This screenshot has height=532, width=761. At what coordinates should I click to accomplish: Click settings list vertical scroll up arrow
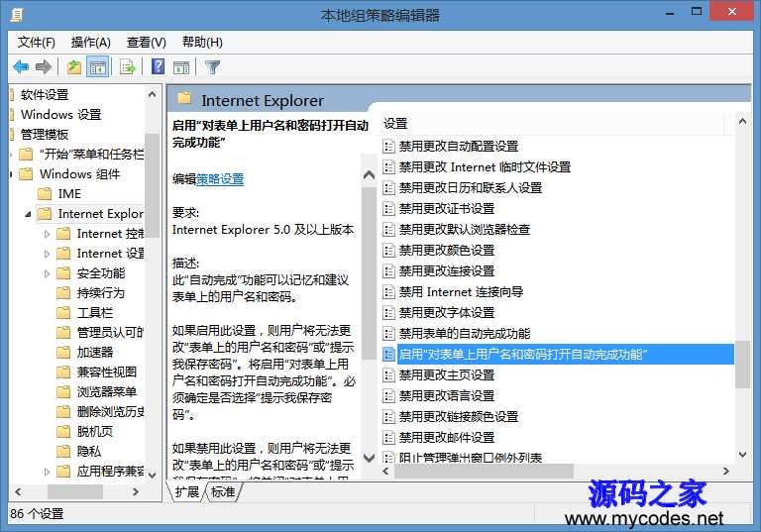coord(742,121)
